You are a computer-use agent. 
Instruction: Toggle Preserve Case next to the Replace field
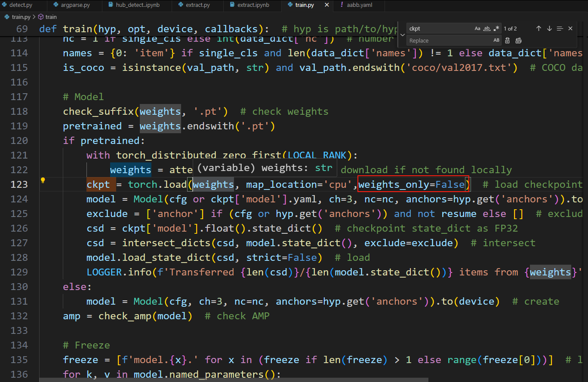496,40
